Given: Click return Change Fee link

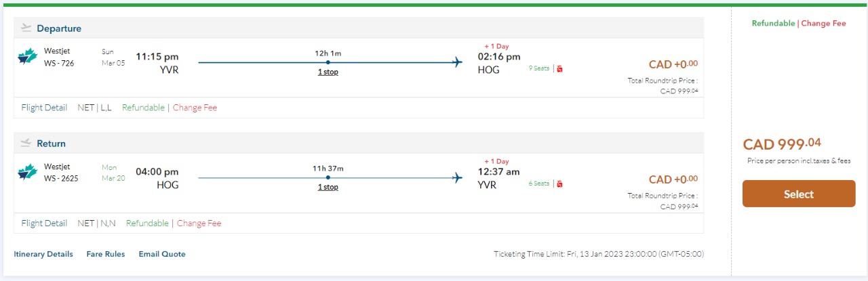Looking at the screenshot, I should pyautogui.click(x=199, y=223).
